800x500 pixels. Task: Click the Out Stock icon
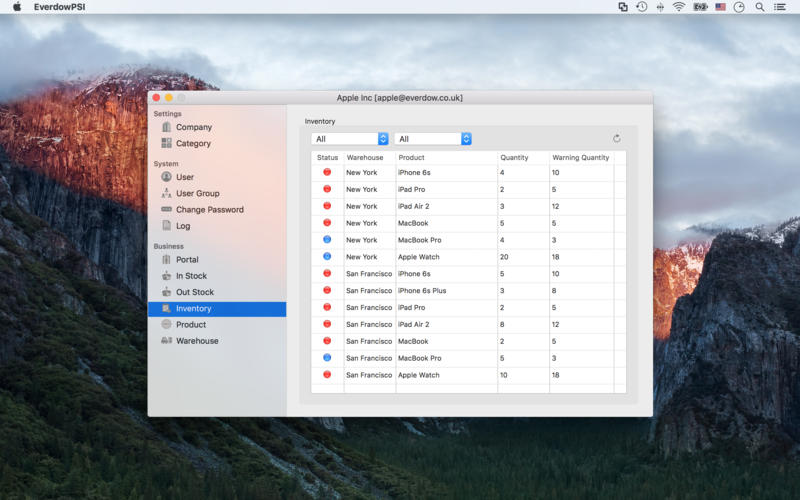pos(166,292)
